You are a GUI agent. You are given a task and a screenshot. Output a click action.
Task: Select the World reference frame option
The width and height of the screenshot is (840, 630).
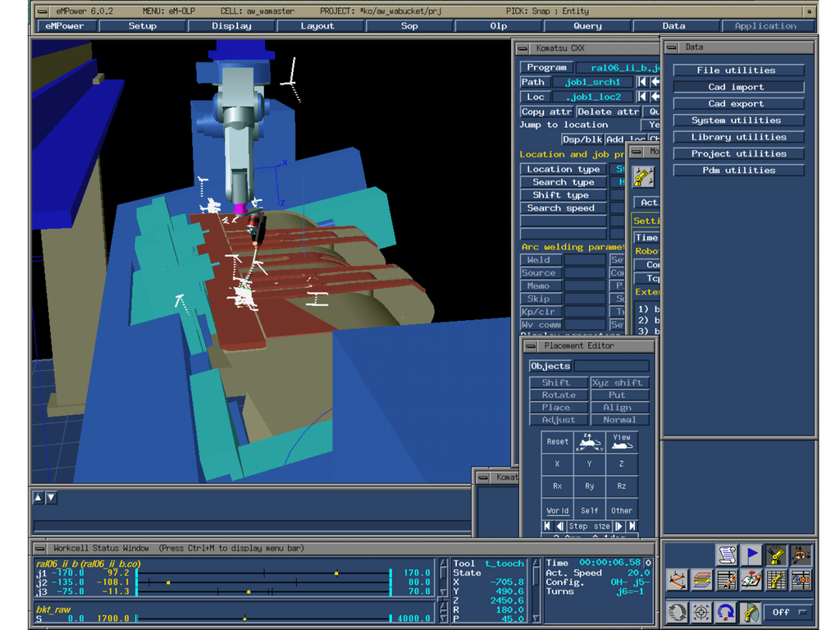(x=557, y=510)
